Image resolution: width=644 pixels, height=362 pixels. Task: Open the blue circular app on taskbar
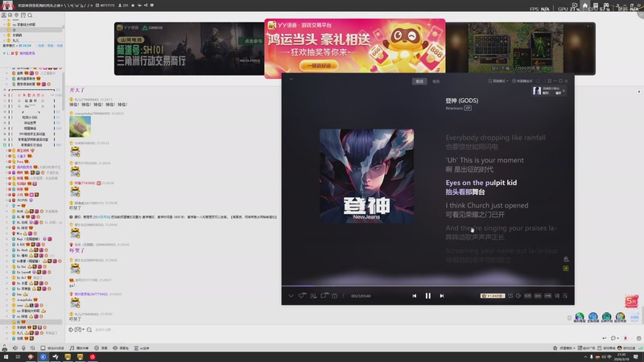click(43, 357)
